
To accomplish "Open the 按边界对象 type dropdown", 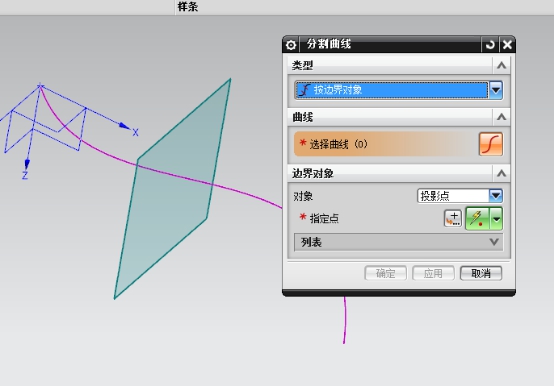I will coord(399,90).
